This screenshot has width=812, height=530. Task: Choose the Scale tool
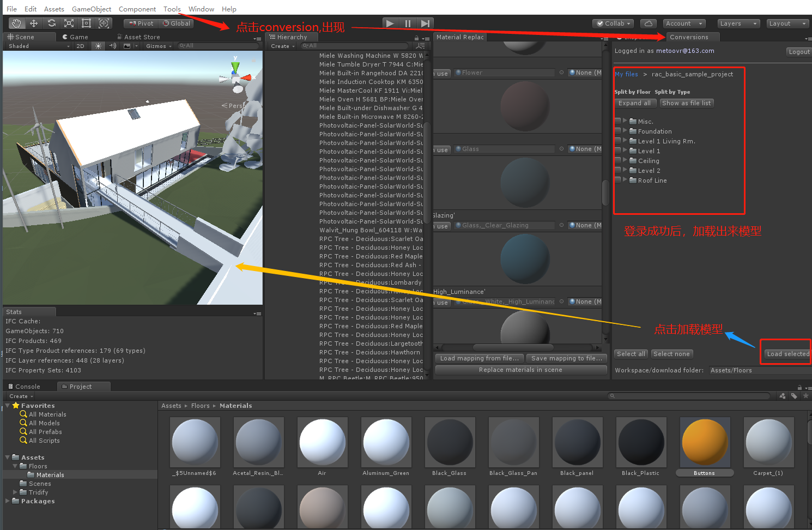pyautogui.click(x=69, y=23)
